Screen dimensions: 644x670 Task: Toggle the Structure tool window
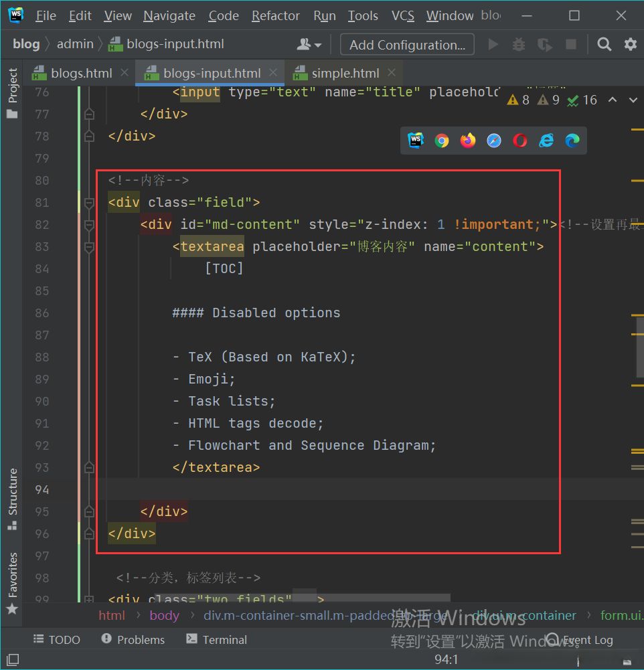click(x=12, y=499)
